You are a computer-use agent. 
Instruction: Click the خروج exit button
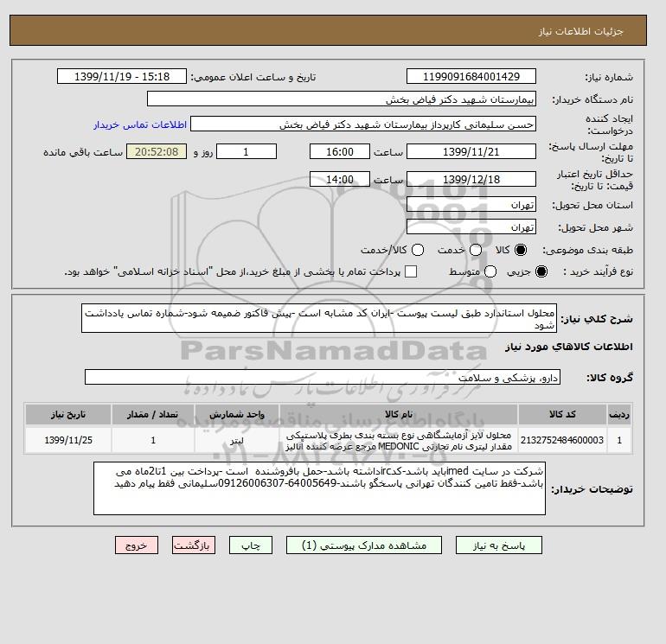tap(137, 545)
